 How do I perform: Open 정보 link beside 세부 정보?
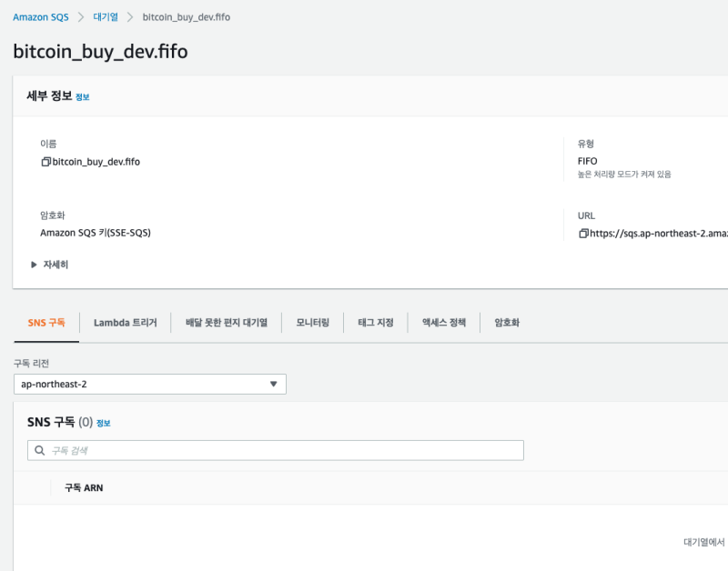click(83, 96)
